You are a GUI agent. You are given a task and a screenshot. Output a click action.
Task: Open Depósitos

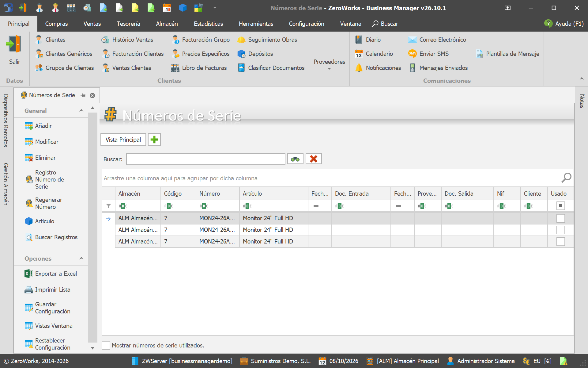255,54
